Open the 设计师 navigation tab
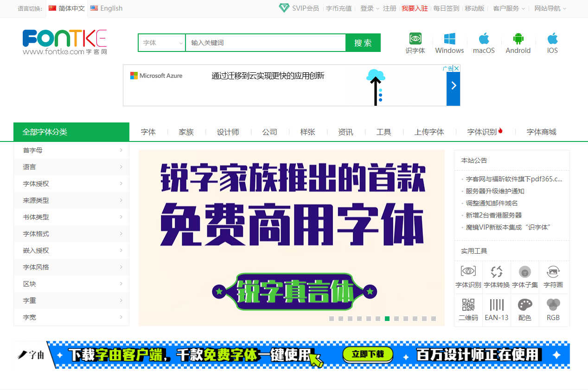Image resolution: width=588 pixels, height=391 pixels. (228, 132)
